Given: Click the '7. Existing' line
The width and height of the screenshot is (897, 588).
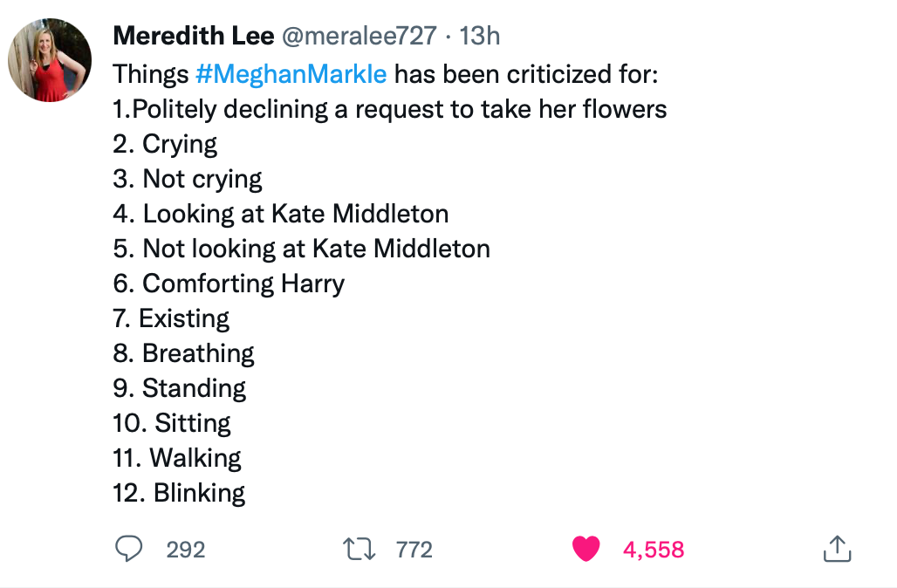Looking at the screenshot, I should [x=171, y=318].
